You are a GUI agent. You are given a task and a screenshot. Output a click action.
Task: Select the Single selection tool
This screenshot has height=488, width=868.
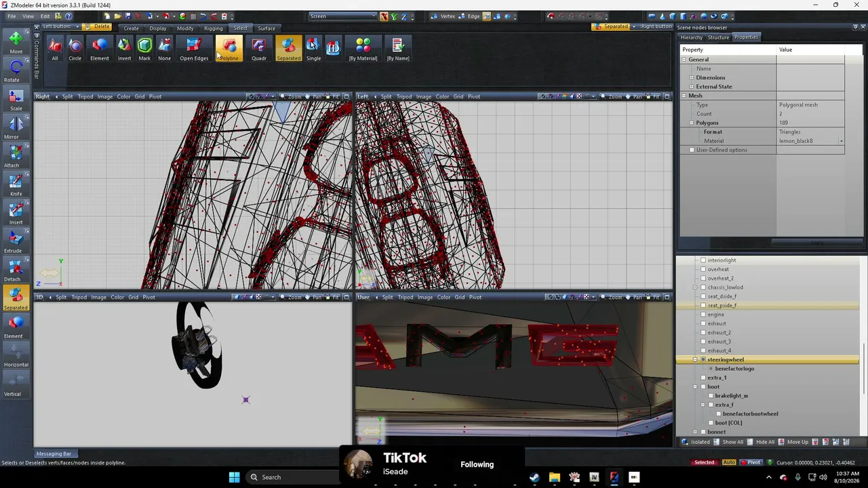313,49
